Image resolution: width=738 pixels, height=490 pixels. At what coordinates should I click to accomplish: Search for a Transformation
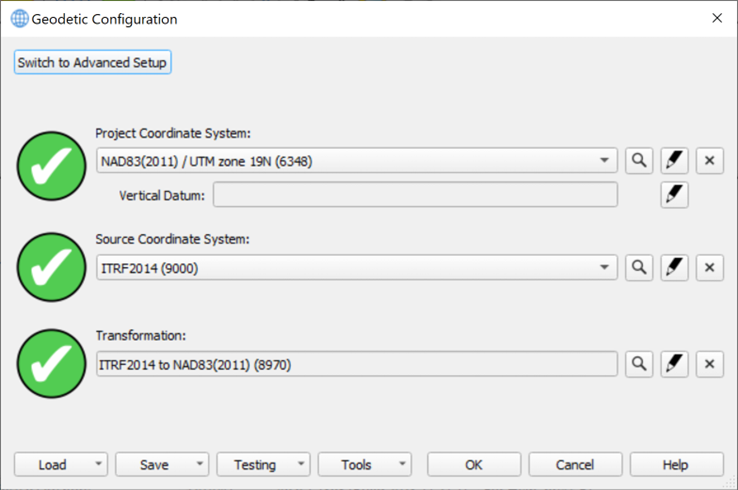(639, 364)
